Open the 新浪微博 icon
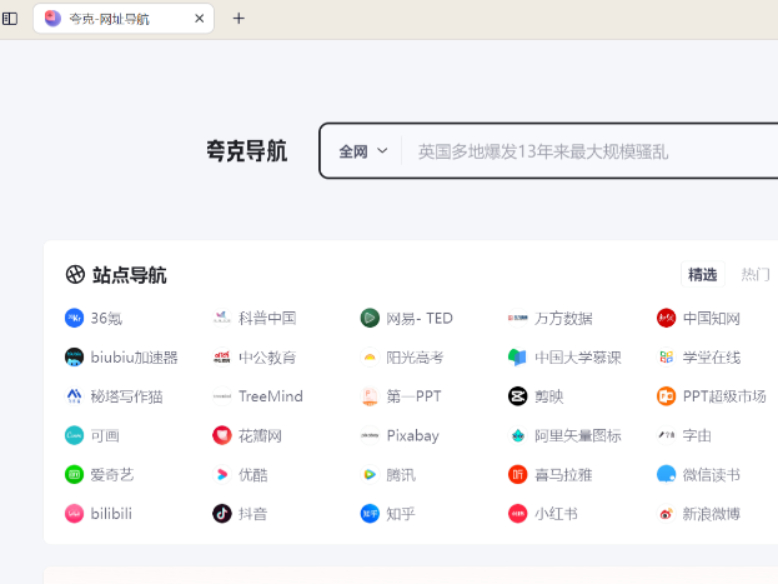Viewport: 778px width, 584px height. [666, 514]
